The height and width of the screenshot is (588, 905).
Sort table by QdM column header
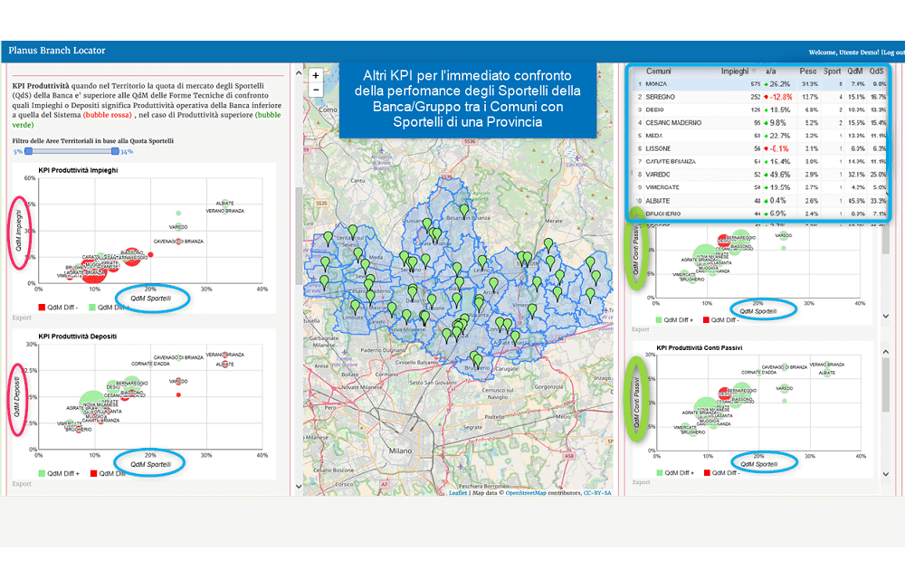click(855, 71)
